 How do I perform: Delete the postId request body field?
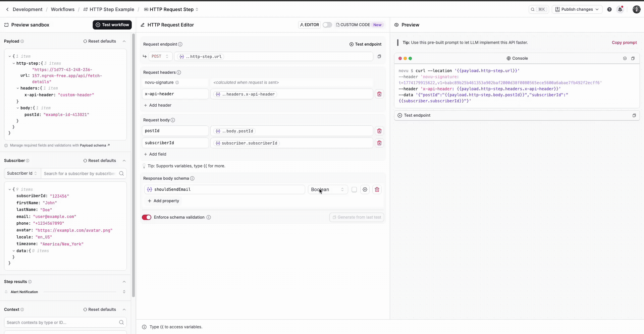(379, 131)
